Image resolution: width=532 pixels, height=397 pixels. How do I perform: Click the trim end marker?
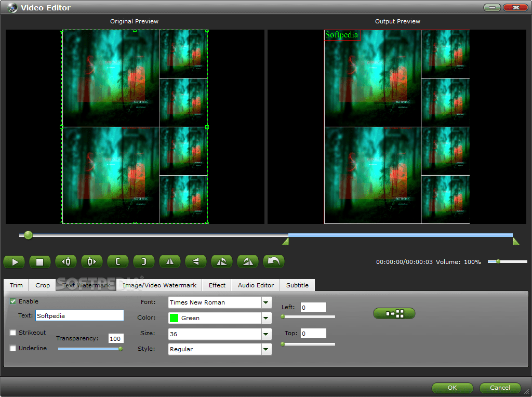516,241
